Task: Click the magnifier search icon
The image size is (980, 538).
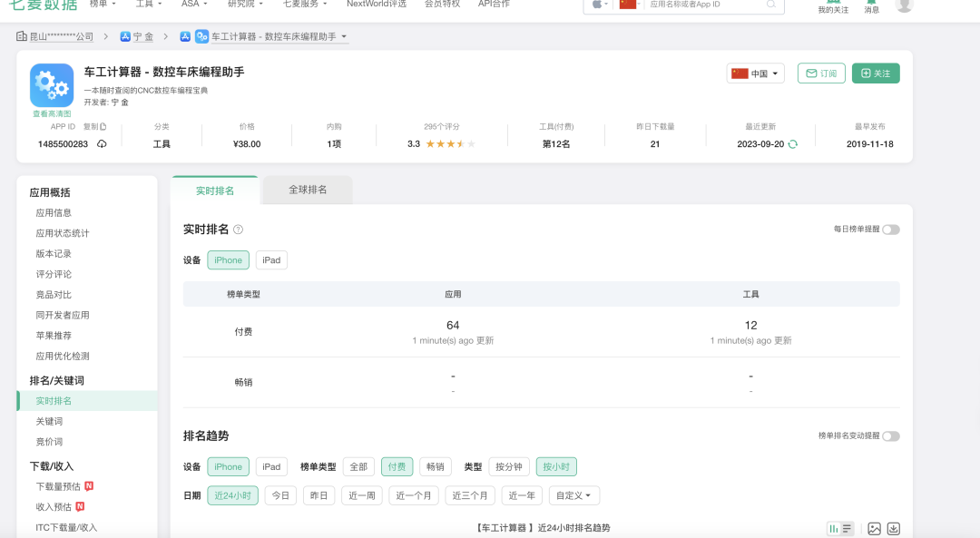Action: click(771, 5)
